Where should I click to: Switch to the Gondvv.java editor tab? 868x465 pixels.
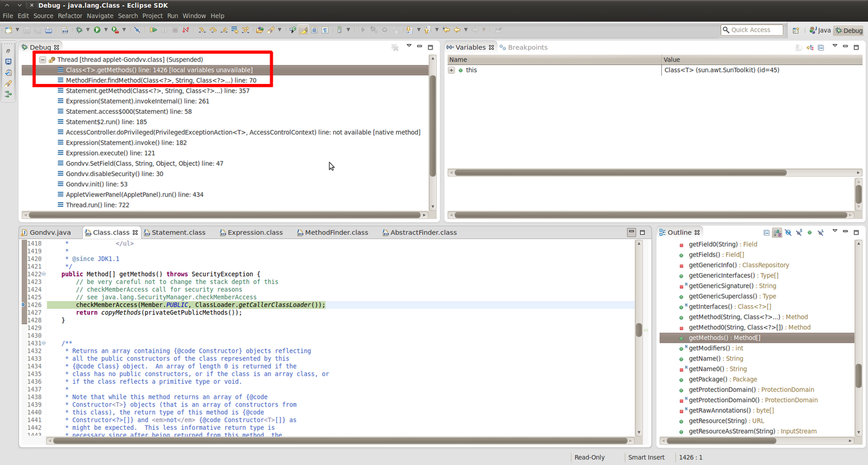click(46, 232)
